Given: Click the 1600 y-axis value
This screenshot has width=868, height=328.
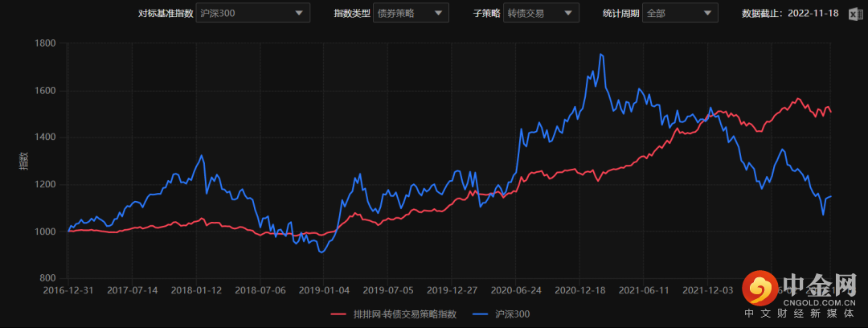Looking at the screenshot, I should 45,90.
